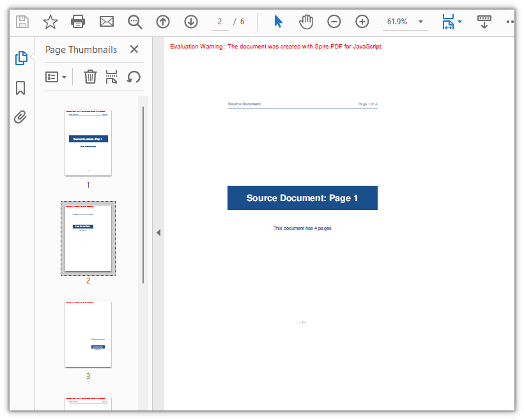The height and width of the screenshot is (420, 524).
Task: Click the '- 1 -' footer page number
Action: [302, 322]
